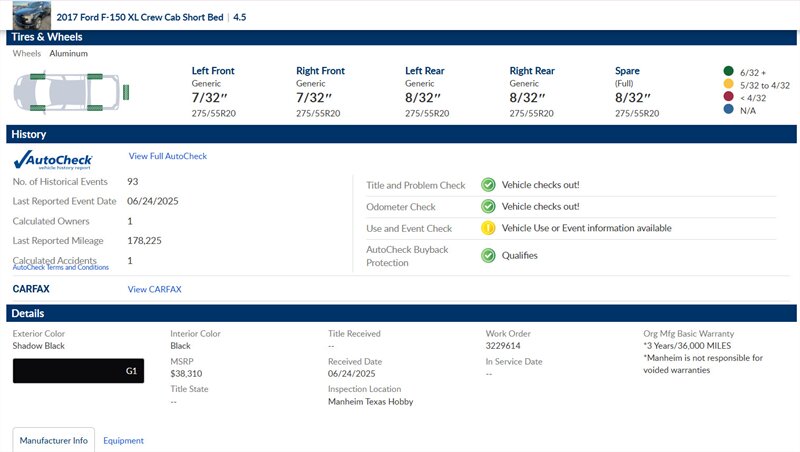This screenshot has width=800, height=452.
Task: Click green check icon for Buyback Protection
Action: [x=488, y=255]
